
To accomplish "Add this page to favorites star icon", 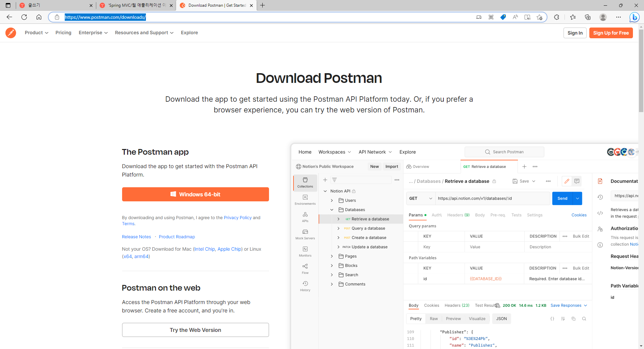I will [539, 17].
